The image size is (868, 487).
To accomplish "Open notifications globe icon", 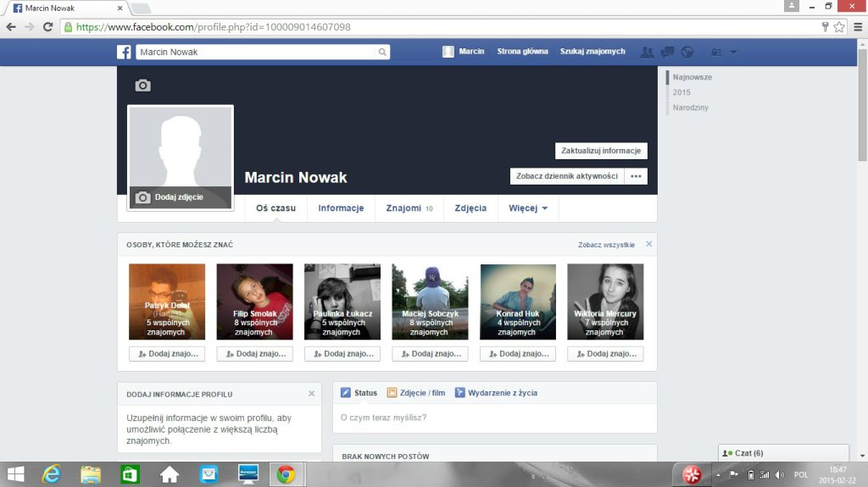I will tap(687, 52).
